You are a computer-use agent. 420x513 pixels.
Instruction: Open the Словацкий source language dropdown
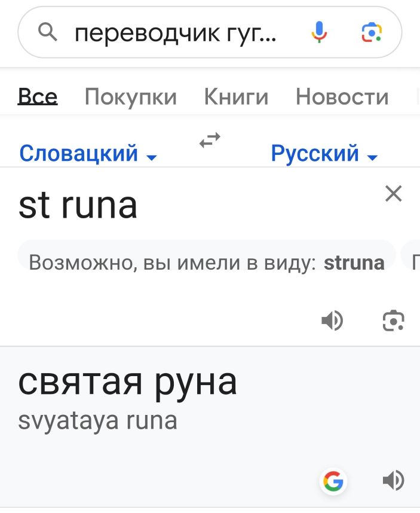[88, 154]
